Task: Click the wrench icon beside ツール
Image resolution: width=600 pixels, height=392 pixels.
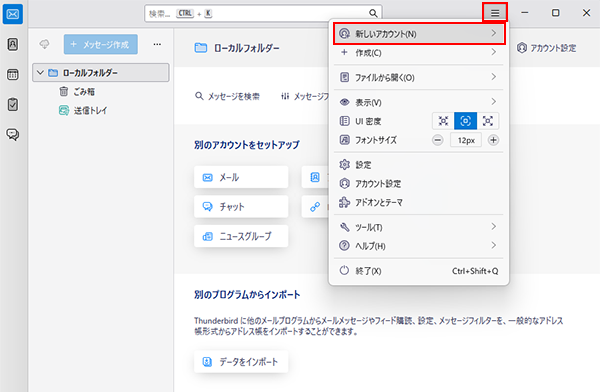Action: tap(344, 227)
